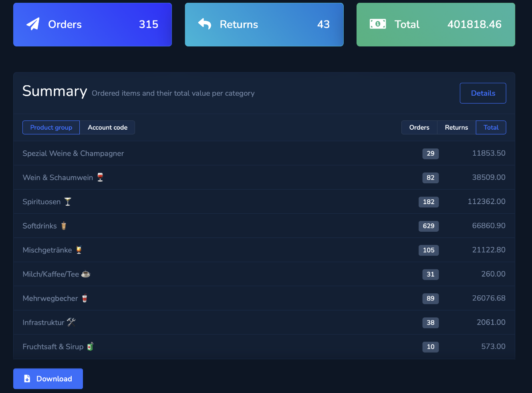Click the total value 260.00
This screenshot has width=532, height=393.
494,274
